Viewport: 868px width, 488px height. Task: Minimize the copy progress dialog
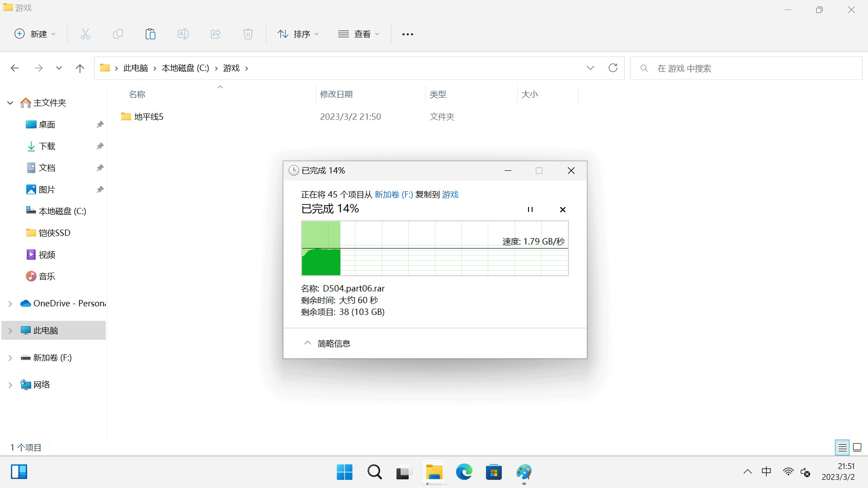click(508, 170)
